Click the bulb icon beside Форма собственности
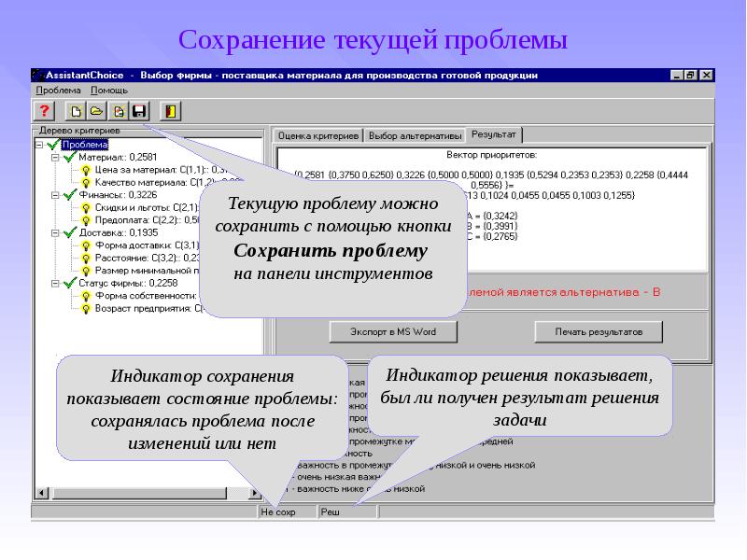747x560 pixels. tap(86, 296)
